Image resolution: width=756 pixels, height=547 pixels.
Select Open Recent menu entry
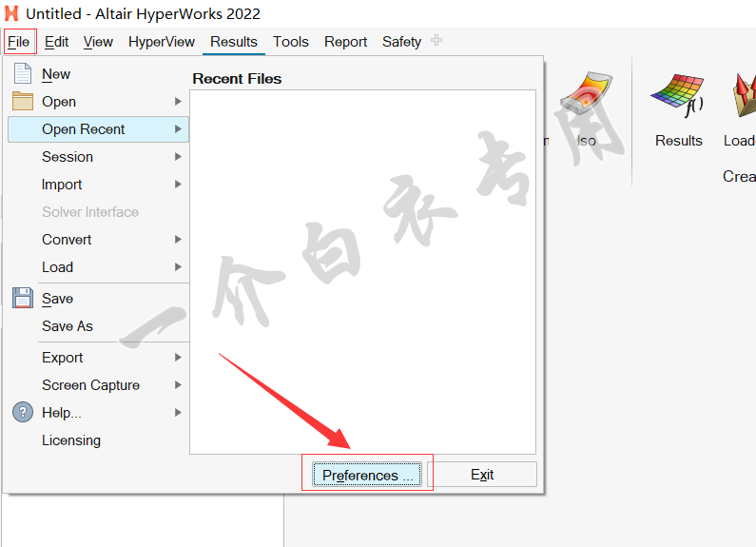[x=98, y=128]
